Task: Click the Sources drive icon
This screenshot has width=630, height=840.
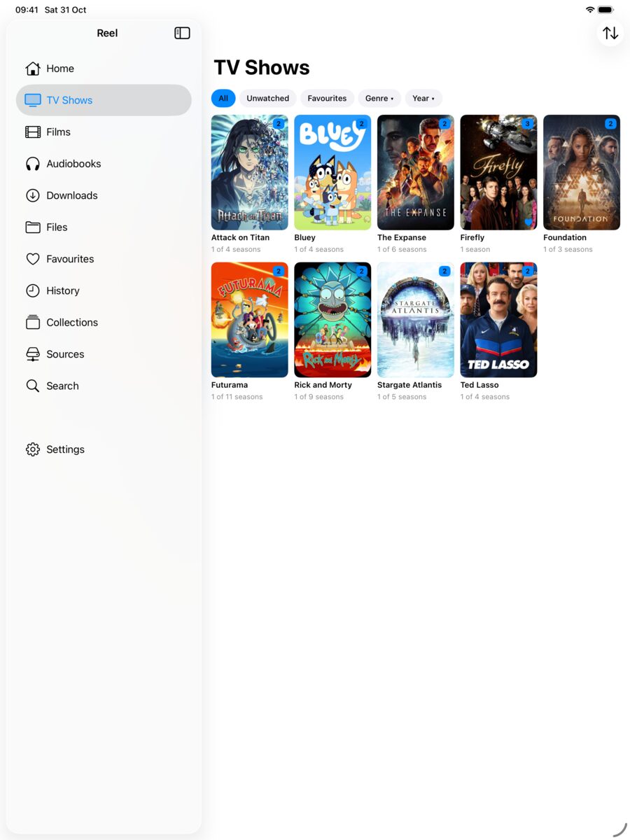Action: [x=33, y=354]
